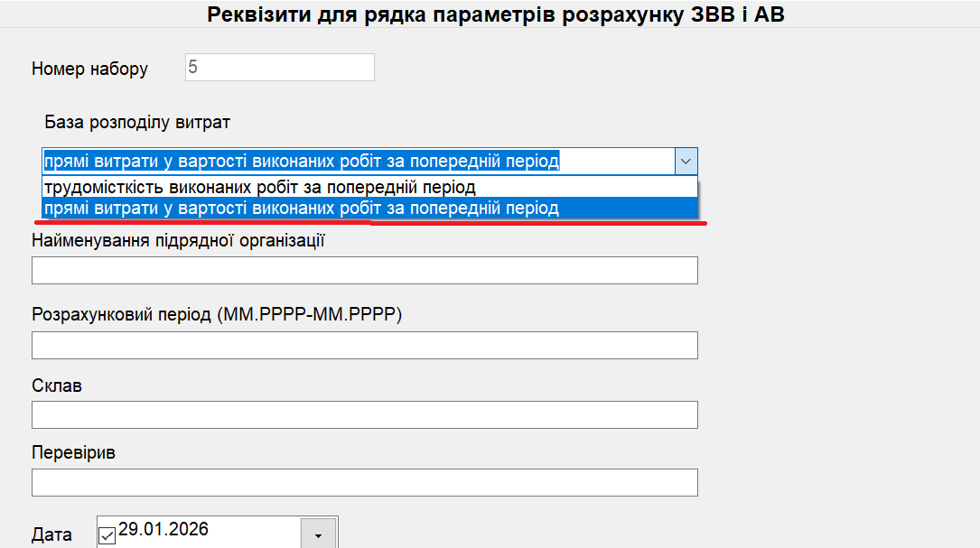Select the Перевірив text field
Screen dimensions: 980x548
point(364,482)
